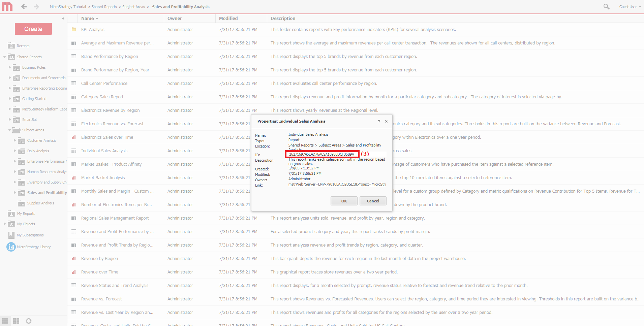Go back with the left arrow
Viewport: 644px width, 326px height.
pos(24,7)
